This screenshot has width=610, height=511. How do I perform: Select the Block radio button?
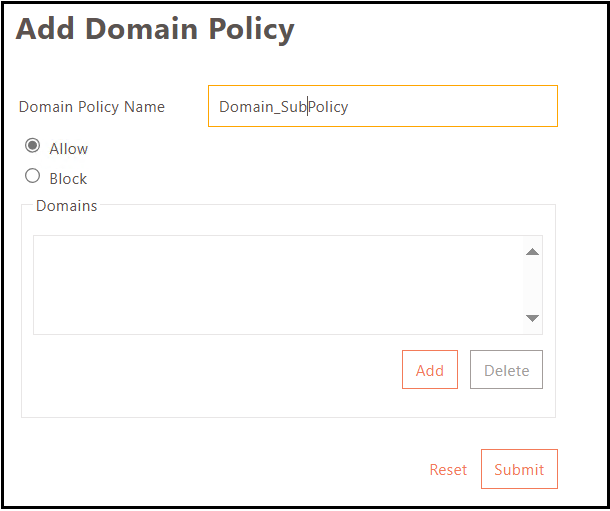click(33, 177)
